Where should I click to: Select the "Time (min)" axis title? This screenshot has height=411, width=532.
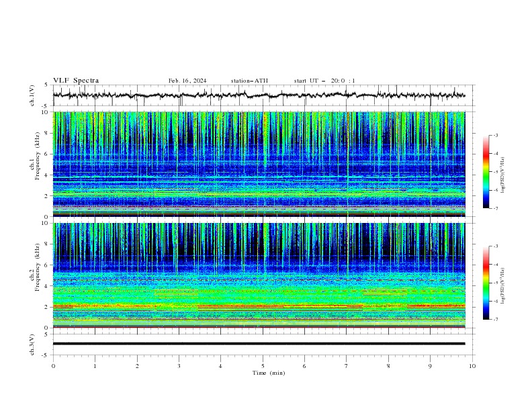pos(269,373)
